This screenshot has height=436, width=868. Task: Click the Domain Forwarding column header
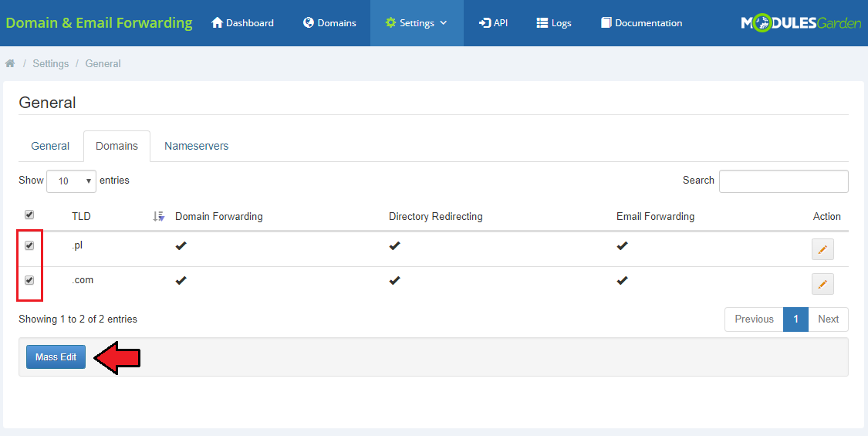tap(218, 217)
